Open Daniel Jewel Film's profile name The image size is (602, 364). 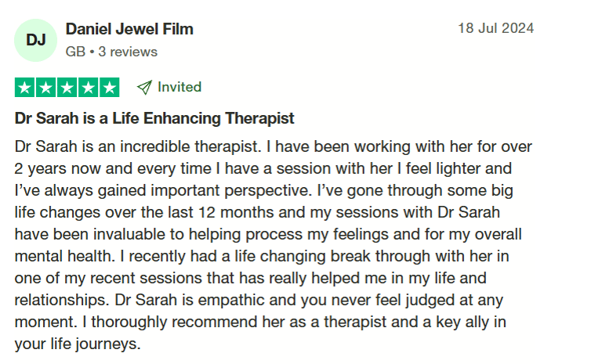tap(129, 29)
